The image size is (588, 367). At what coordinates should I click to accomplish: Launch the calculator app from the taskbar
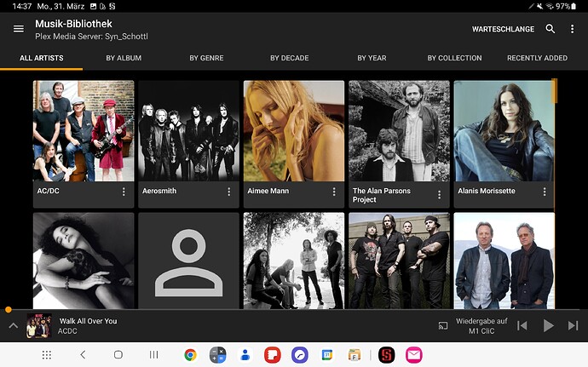(217, 354)
